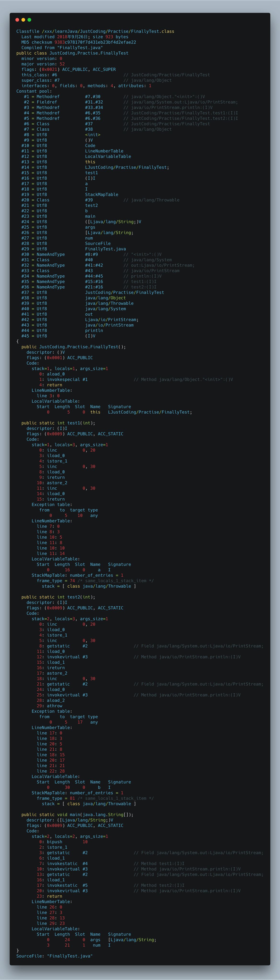The height and width of the screenshot is (980, 280).
Task: Select constant row '#23 = Utf8 main'
Action: (58, 217)
